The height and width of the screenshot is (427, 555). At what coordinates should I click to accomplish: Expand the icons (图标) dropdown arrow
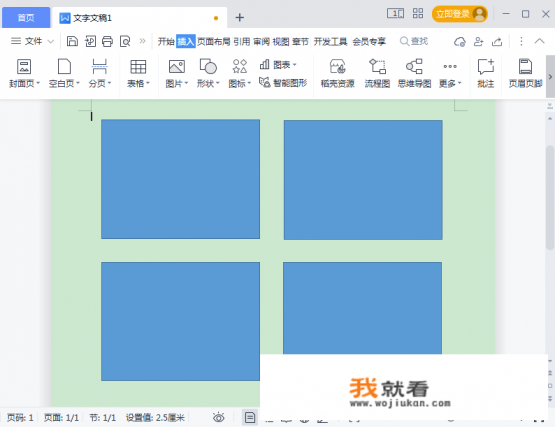coord(249,84)
